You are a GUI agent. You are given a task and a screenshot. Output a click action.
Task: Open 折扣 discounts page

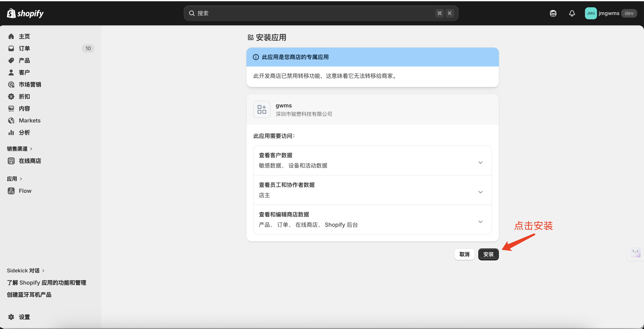coord(24,97)
